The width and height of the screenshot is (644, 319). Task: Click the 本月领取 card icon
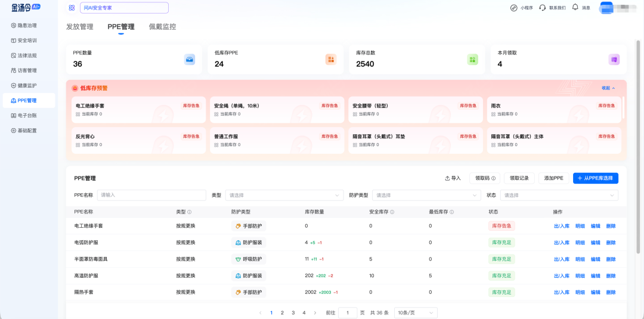(614, 60)
